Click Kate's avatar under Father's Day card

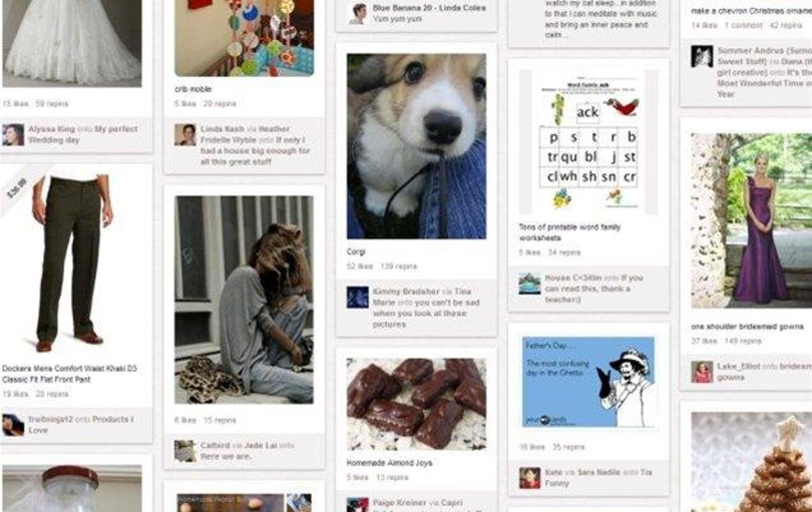coord(530,478)
